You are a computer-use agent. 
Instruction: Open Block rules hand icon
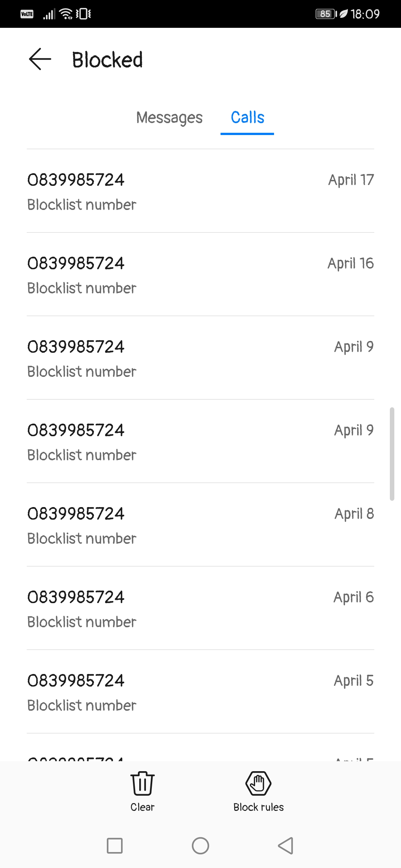pos(258,783)
